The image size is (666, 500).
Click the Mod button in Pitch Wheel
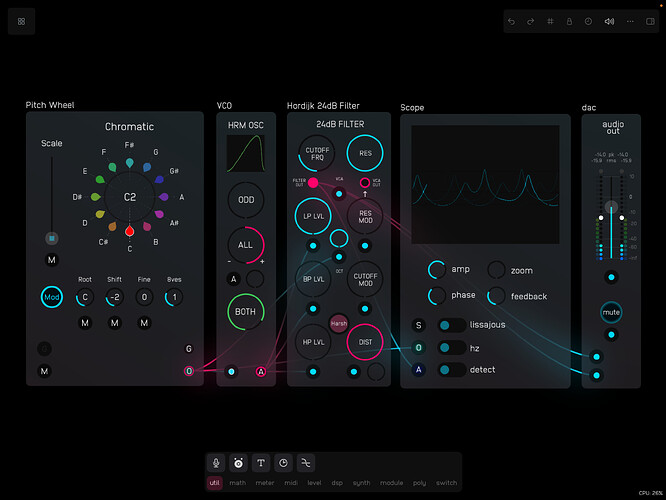point(51,297)
